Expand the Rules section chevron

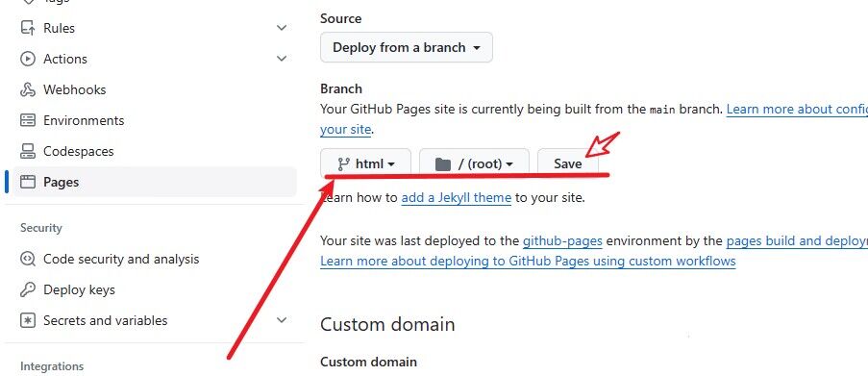click(x=282, y=28)
